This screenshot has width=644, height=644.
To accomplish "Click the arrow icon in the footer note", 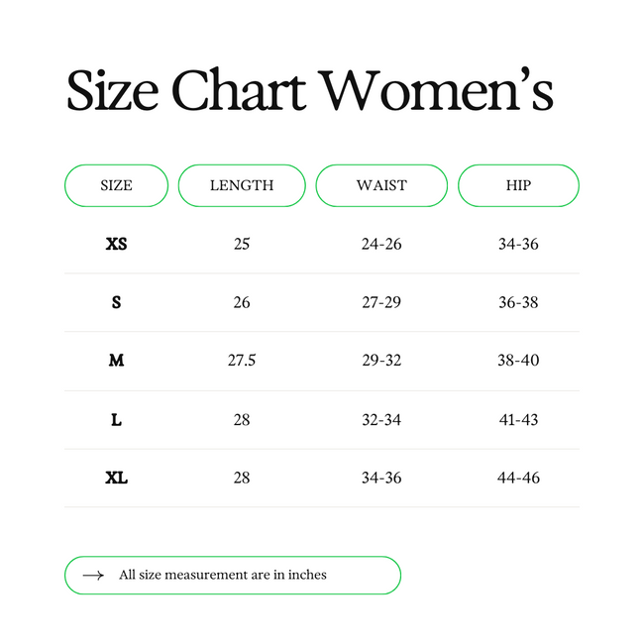I will 93,575.
